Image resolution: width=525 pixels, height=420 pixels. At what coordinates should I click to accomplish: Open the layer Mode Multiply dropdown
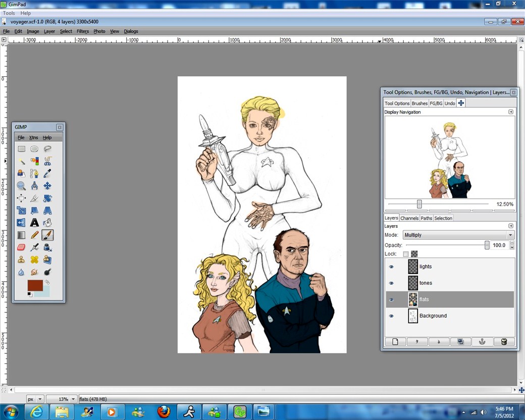pos(458,235)
